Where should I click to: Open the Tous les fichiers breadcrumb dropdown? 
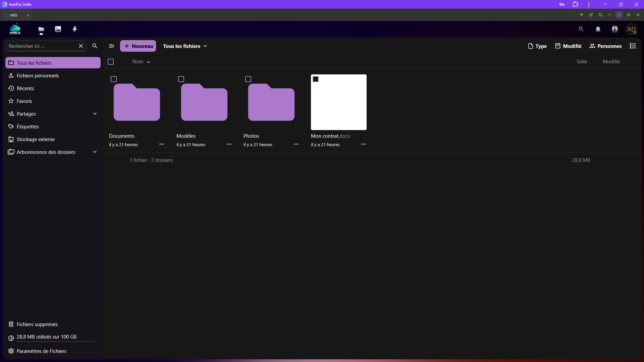click(185, 46)
